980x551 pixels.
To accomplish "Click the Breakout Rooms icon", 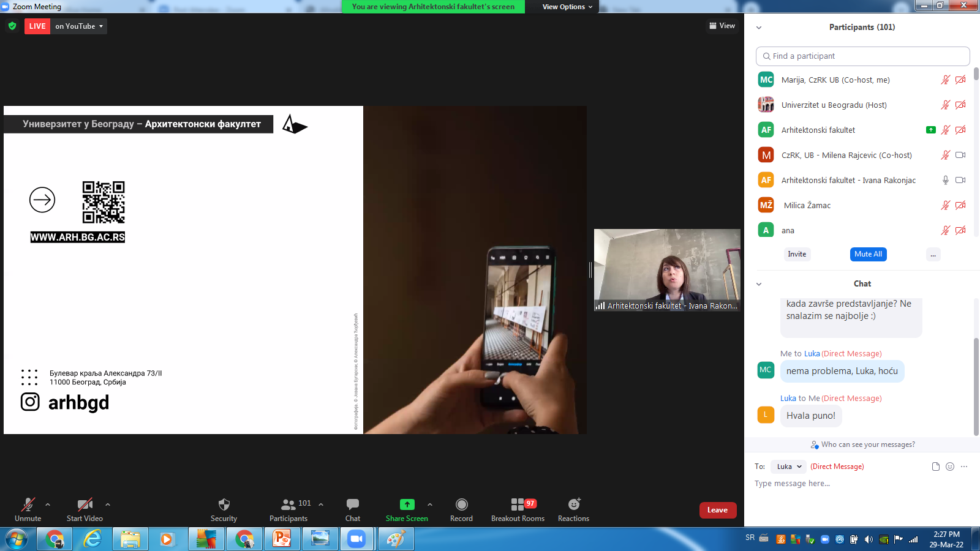I will point(518,504).
